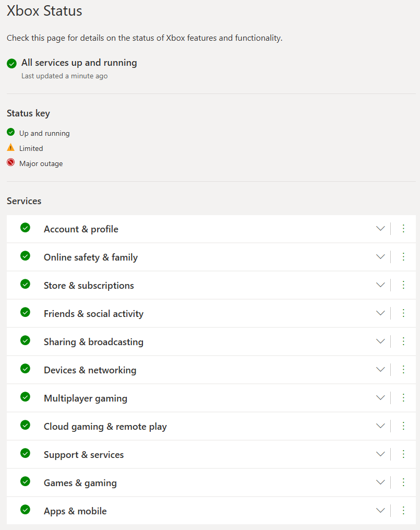Click the All services up and running status
420x530 pixels.
79,63
